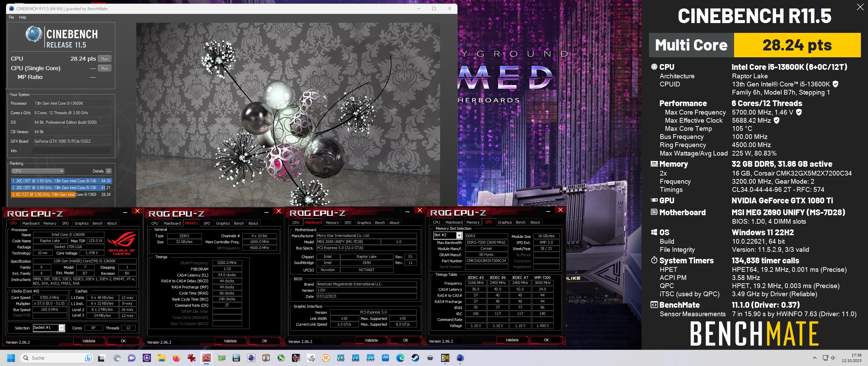Viewport: 868px width, 366px height.
Task: Show hidden system tray icons
Action: [x=814, y=358]
